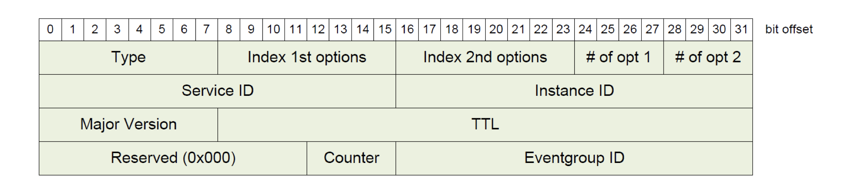Select the Instance ID field
Image resolution: width=868 pixels, height=188 pixels.
tap(574, 91)
